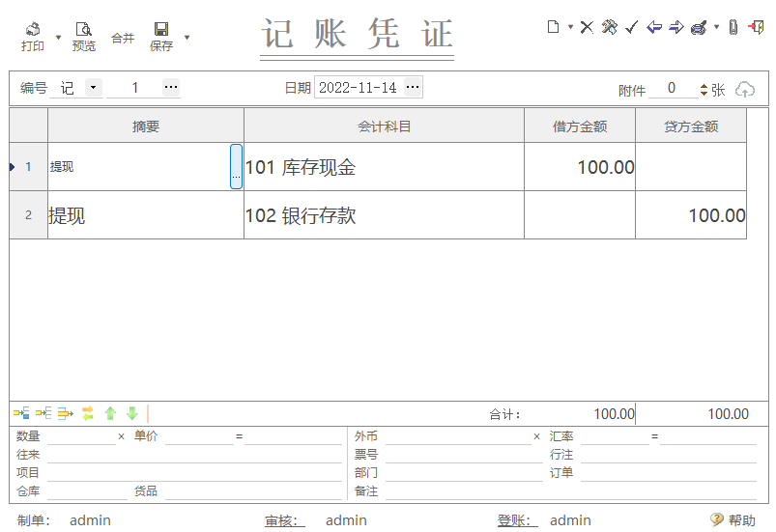Exit via the door icon
The width and height of the screenshot is (776, 532).
(x=756, y=27)
